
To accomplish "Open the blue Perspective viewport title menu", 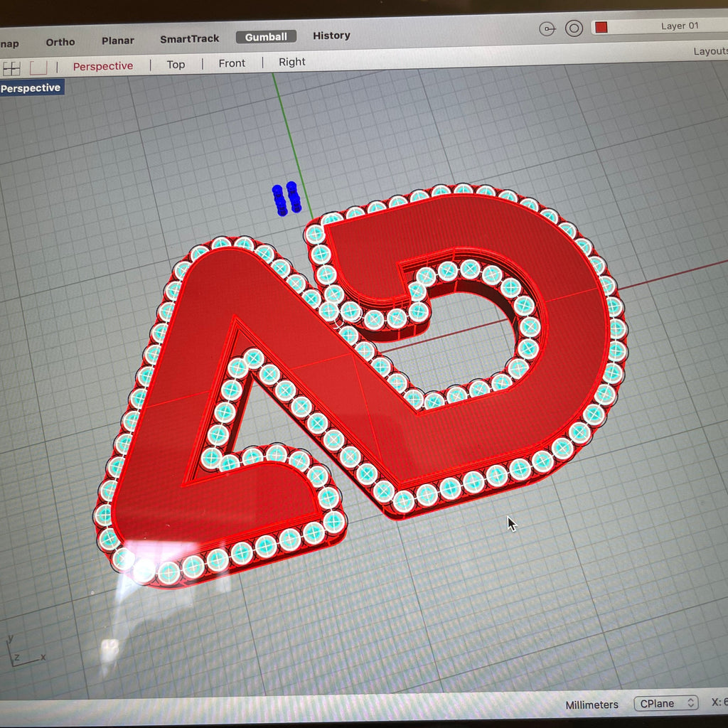I will click(x=31, y=87).
